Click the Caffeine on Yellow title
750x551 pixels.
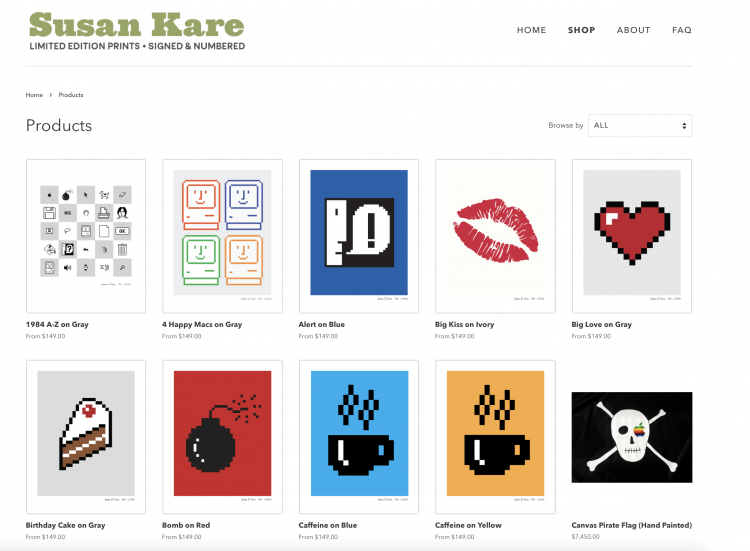pos(468,525)
